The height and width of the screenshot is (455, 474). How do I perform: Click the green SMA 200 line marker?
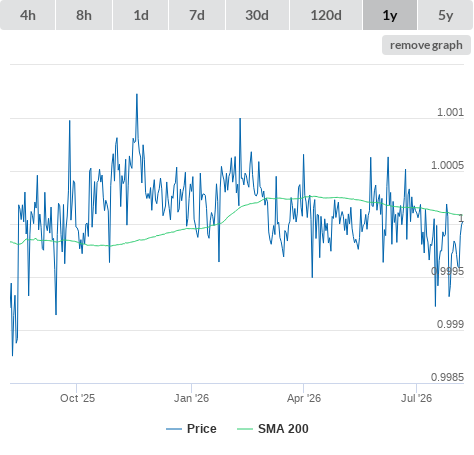coord(245,429)
